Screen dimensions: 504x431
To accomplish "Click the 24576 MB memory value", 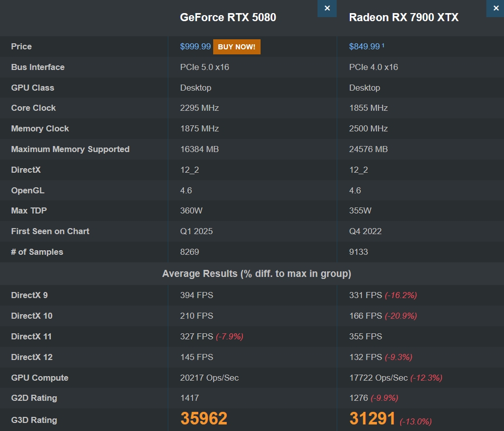I will 368,149.
